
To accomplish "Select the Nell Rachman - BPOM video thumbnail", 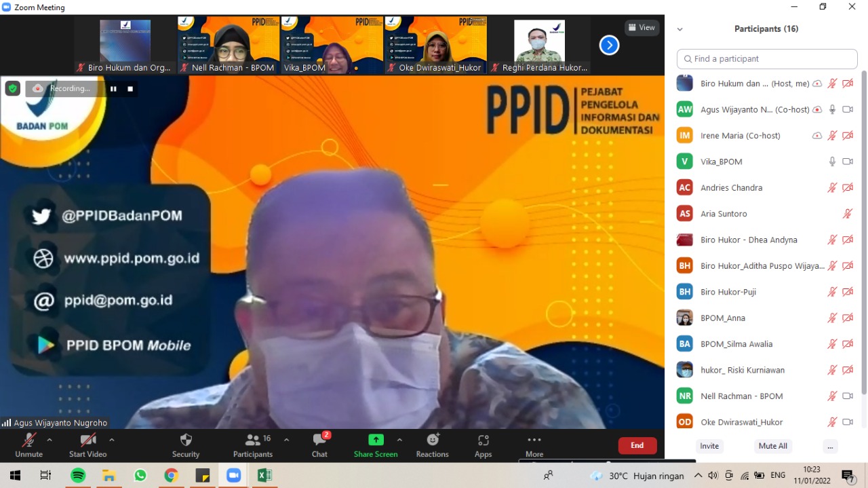I will click(229, 45).
